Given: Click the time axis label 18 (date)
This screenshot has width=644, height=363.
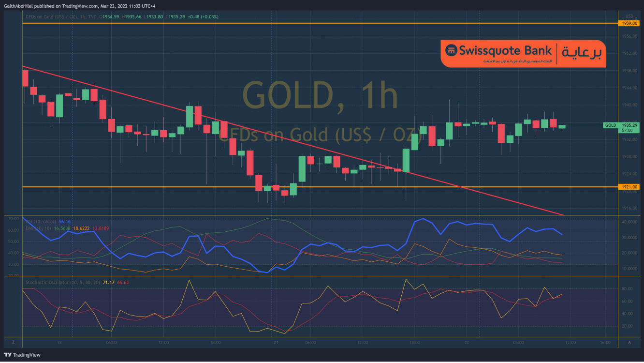Looking at the screenshot, I should tap(59, 342).
